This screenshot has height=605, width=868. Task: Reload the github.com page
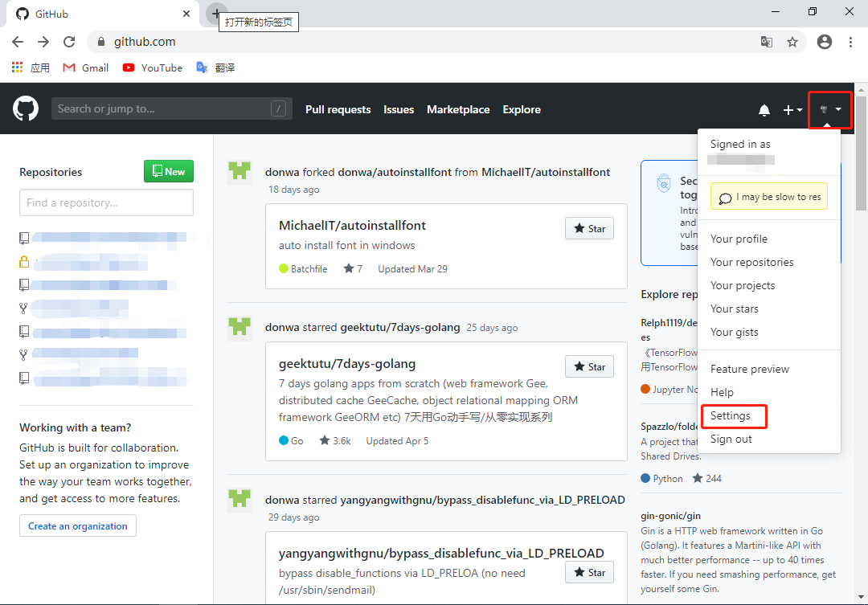(x=69, y=42)
